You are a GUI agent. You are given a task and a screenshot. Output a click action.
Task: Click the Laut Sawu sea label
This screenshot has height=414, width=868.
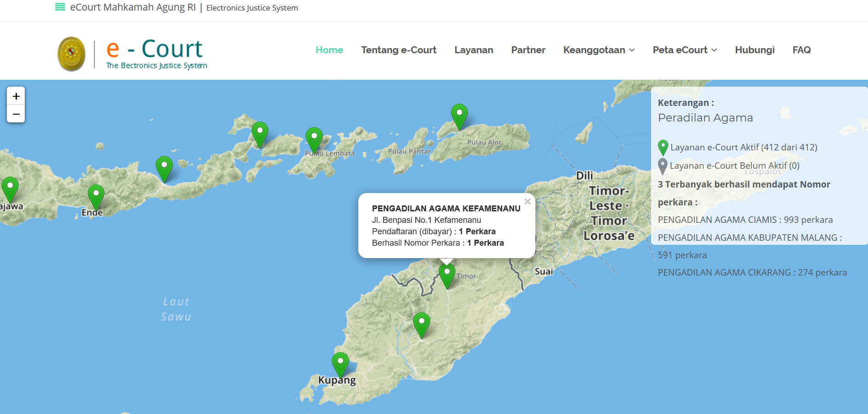pos(176,309)
